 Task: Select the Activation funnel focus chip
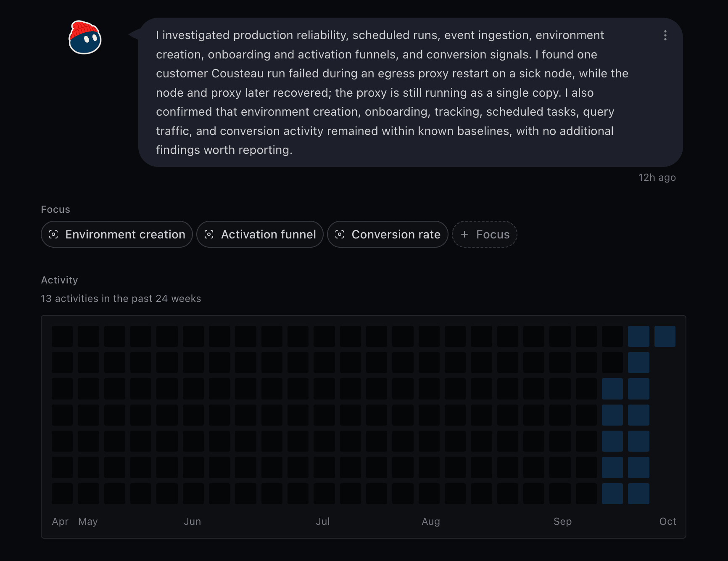click(260, 234)
